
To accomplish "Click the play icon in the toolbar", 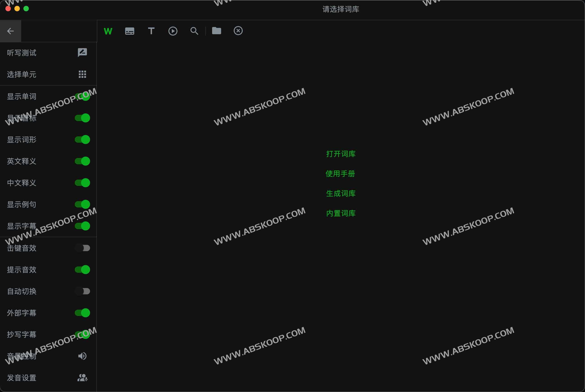I will click(173, 31).
